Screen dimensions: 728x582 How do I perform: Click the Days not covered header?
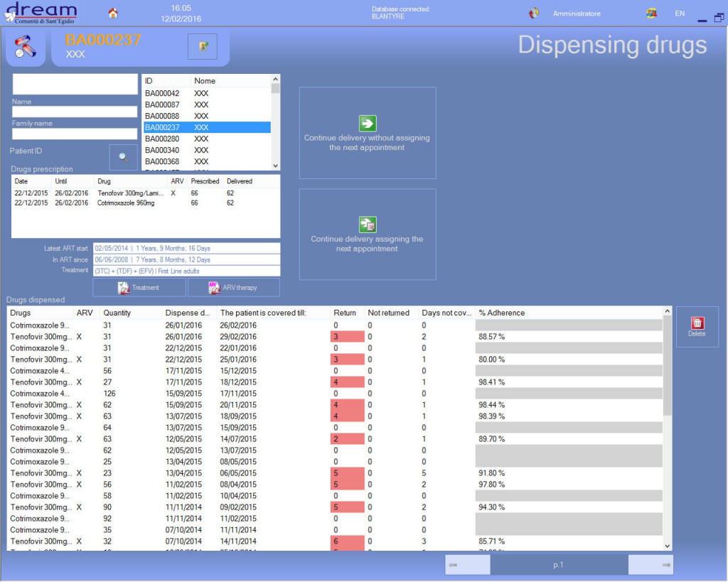[x=446, y=313]
